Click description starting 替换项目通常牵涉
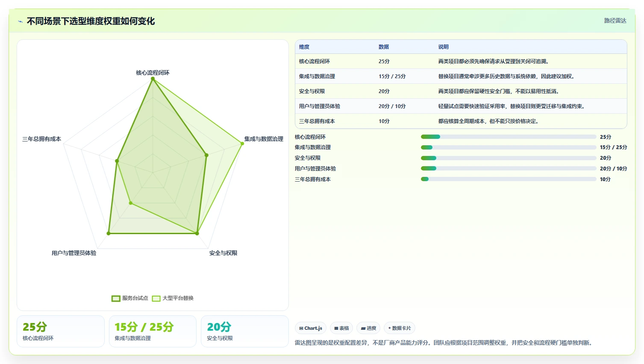The height and width of the screenshot is (364, 644). click(x=507, y=76)
